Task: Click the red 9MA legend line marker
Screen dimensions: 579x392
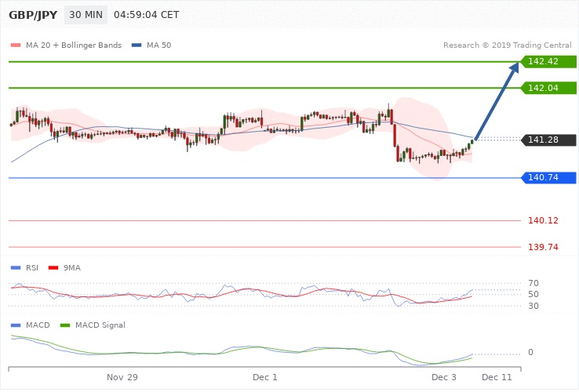Action: (54, 267)
